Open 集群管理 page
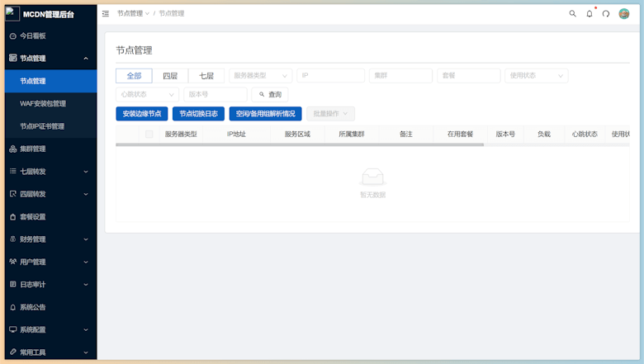The width and height of the screenshot is (644, 364). point(51,149)
